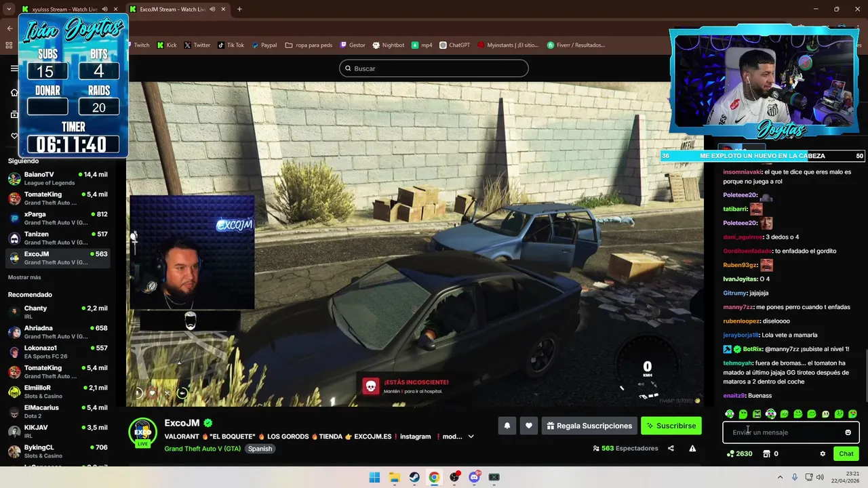
Task: Open a new browser tab
Action: click(239, 9)
